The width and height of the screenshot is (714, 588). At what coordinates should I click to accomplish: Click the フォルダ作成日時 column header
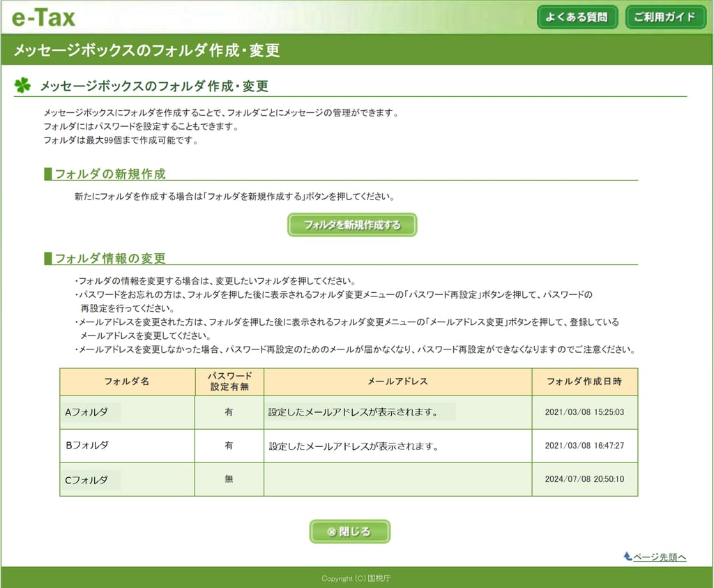coord(585,382)
